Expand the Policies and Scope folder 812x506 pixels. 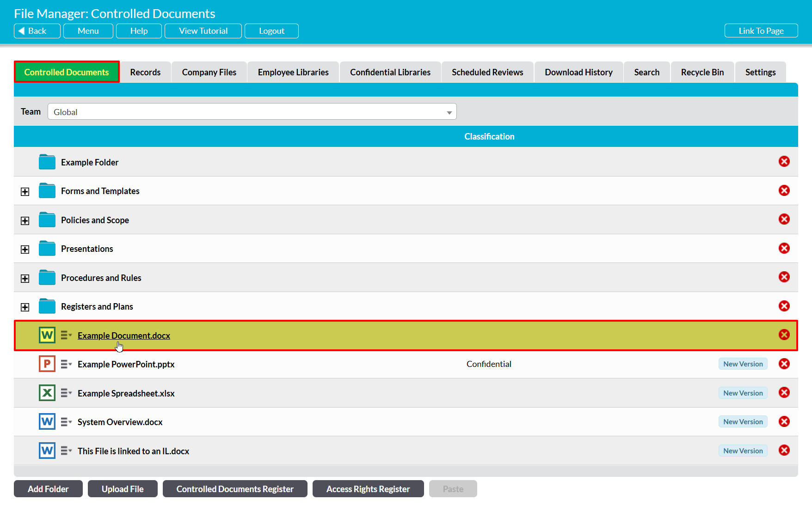(25, 221)
